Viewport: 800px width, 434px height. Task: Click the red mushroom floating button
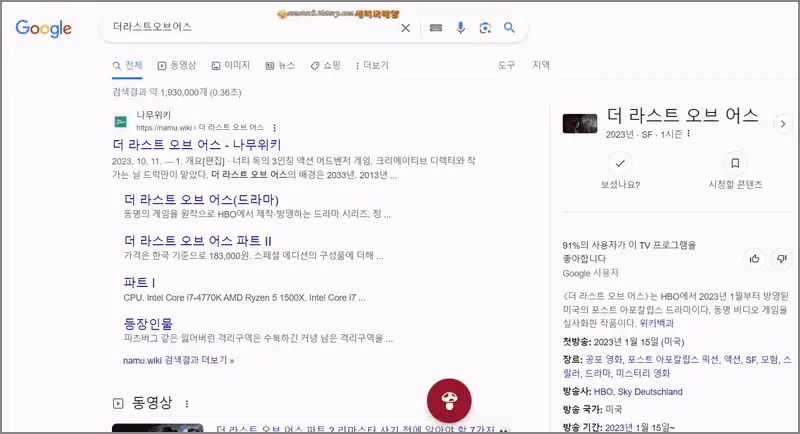[449, 401]
